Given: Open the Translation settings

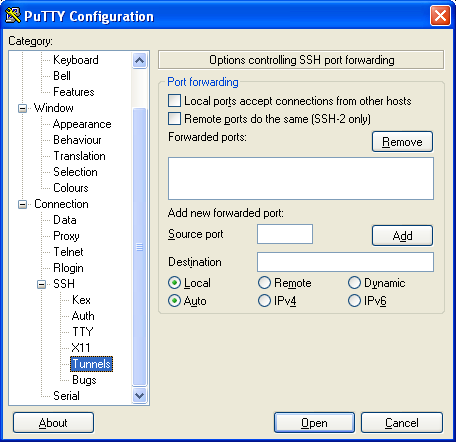Looking at the screenshot, I should click(79, 156).
